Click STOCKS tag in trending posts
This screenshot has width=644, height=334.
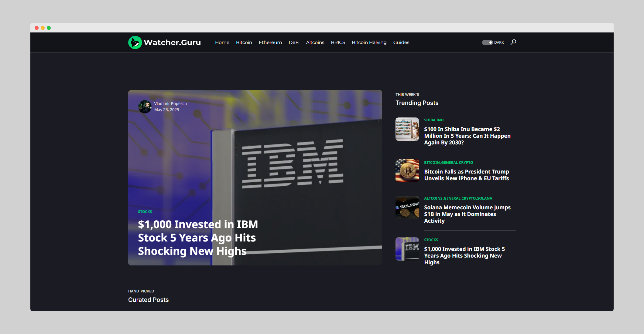pos(431,240)
